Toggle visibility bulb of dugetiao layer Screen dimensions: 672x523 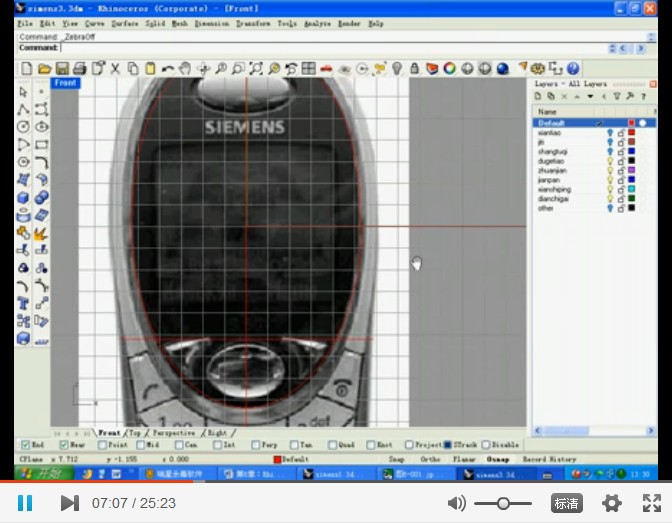pyautogui.click(x=610, y=161)
